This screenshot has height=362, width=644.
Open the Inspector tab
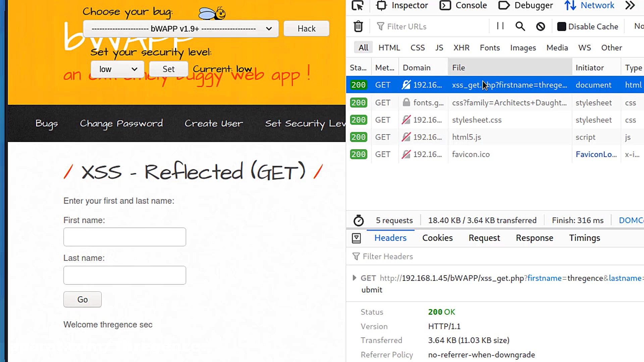click(x=402, y=6)
